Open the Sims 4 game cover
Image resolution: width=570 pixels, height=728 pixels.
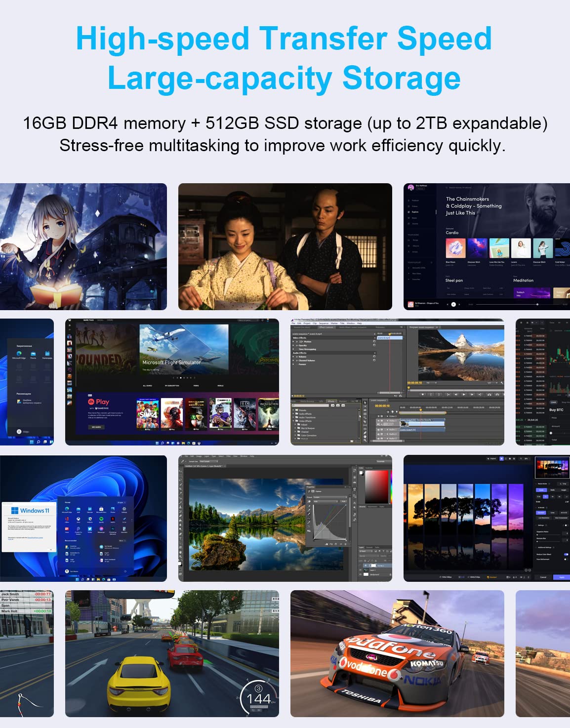148,414
